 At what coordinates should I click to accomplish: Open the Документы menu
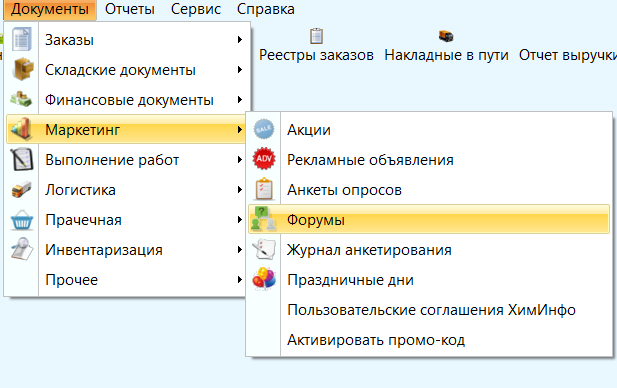50,9
